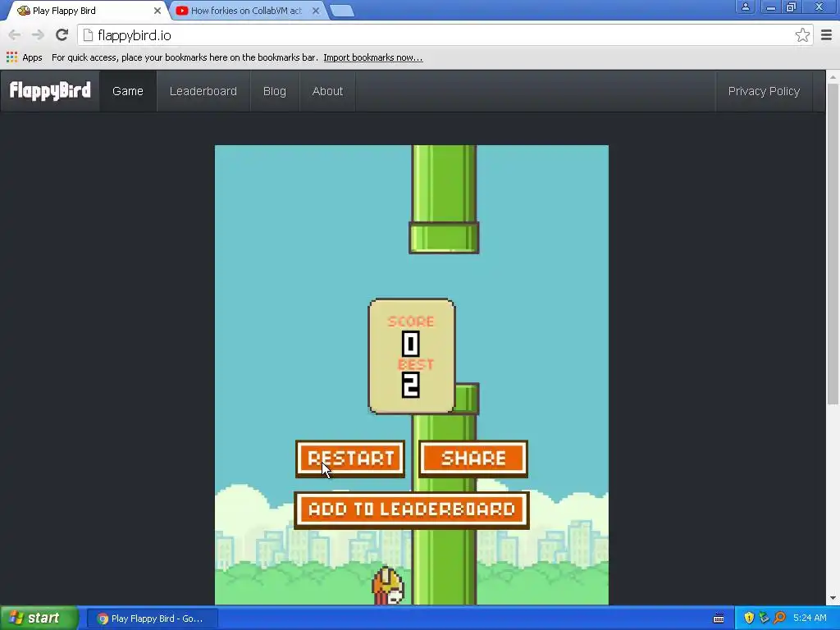840x630 pixels.
Task: Click ADD TO LEADERBOARD button
Action: point(412,509)
